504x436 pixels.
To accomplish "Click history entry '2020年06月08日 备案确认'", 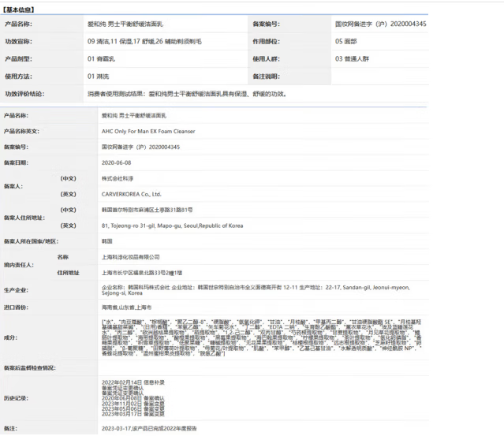I will [133, 398].
